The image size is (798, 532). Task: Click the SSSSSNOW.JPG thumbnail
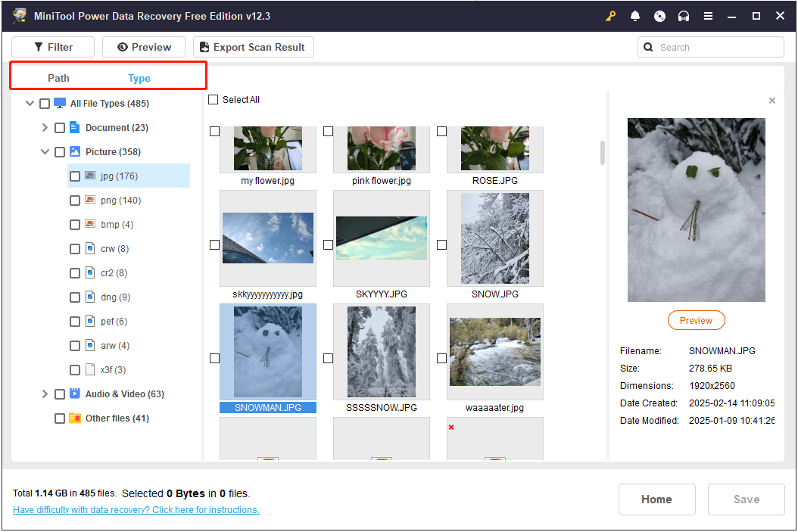pos(381,351)
